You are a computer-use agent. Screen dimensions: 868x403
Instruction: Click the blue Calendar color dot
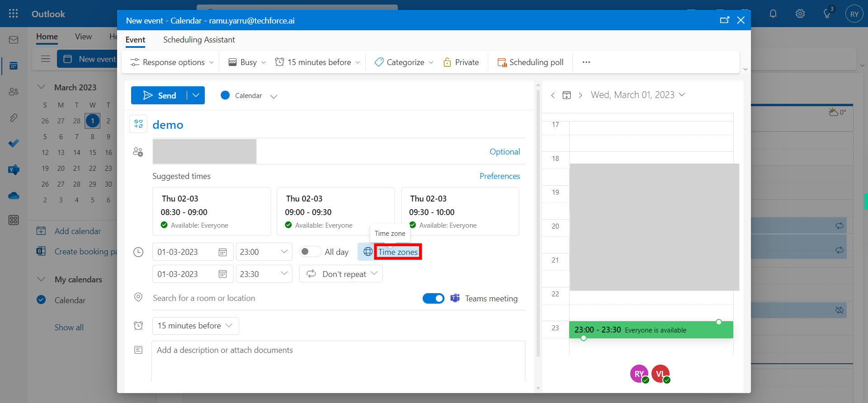pos(225,95)
